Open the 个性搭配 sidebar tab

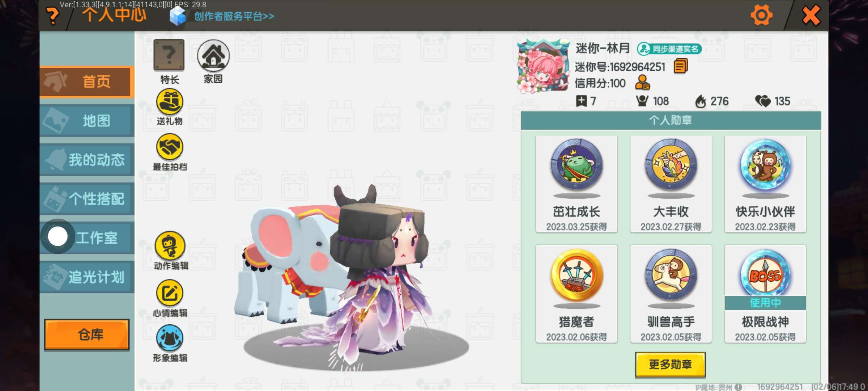(87, 199)
